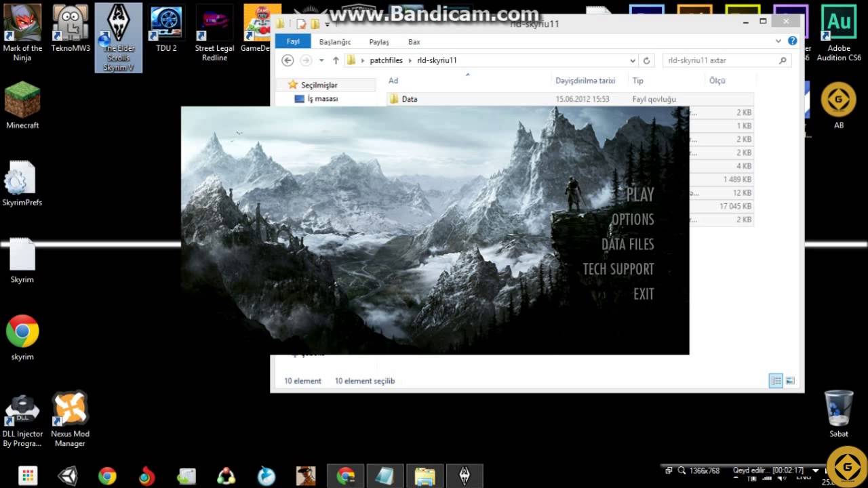Switch to File Explorer on taskbar

(425, 476)
